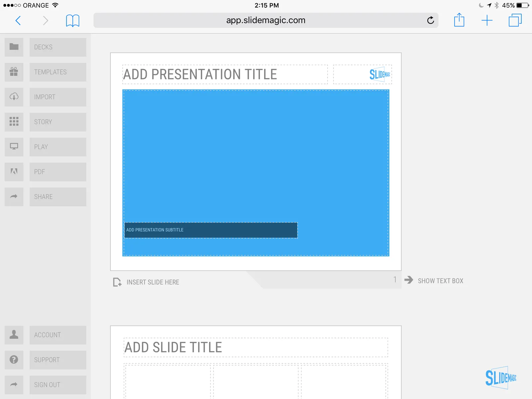Click the Play monitor icon

point(14,147)
